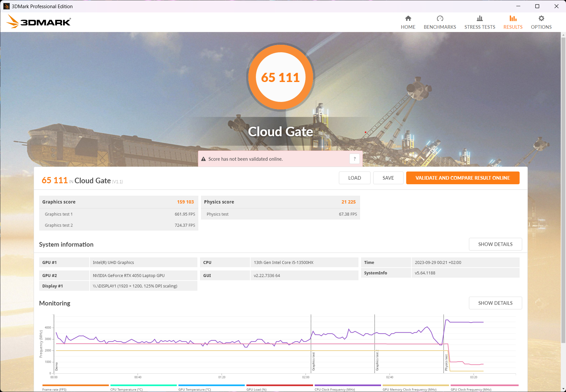Click the Physics test value 67.38 FPS
Screen dimensions: 566x392
348,214
